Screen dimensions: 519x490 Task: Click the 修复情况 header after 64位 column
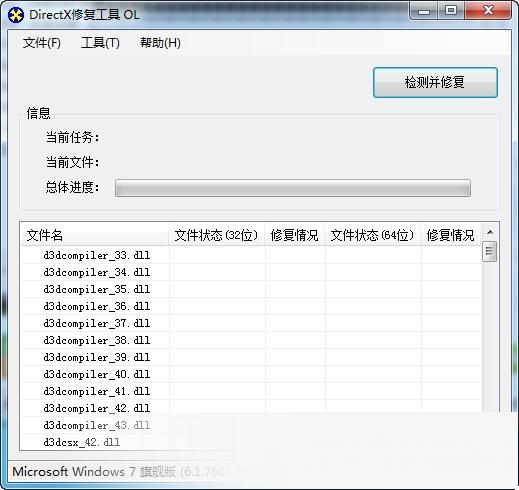(x=451, y=235)
